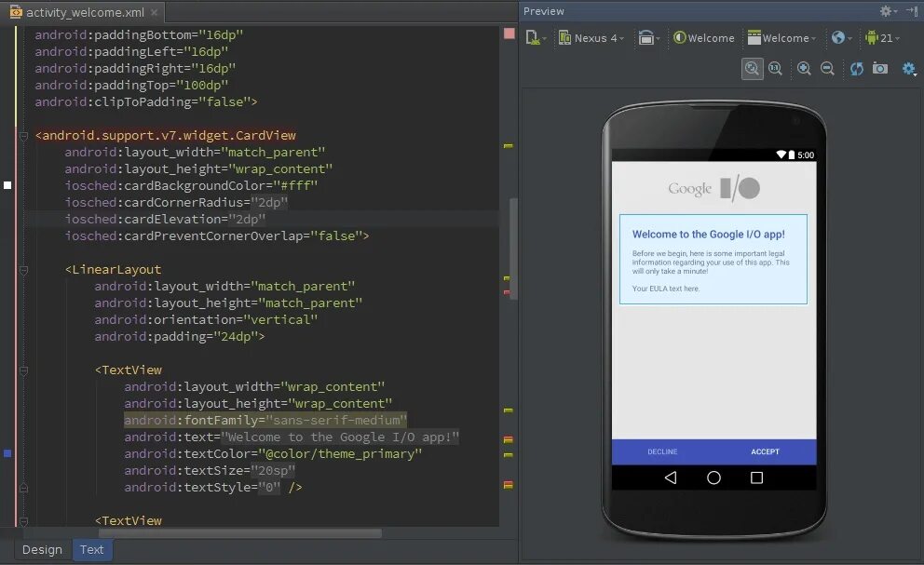
Task: Open the configuration to render dropdown
Action: coord(535,38)
